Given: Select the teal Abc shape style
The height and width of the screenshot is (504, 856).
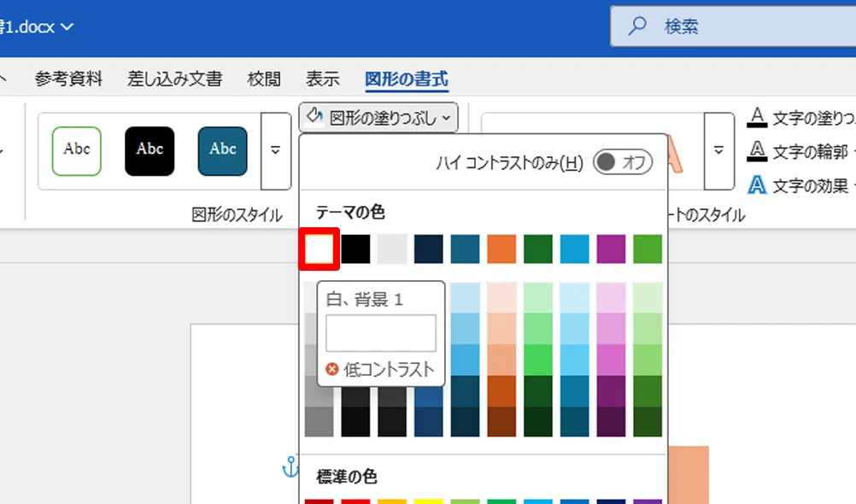Looking at the screenshot, I should click(223, 151).
